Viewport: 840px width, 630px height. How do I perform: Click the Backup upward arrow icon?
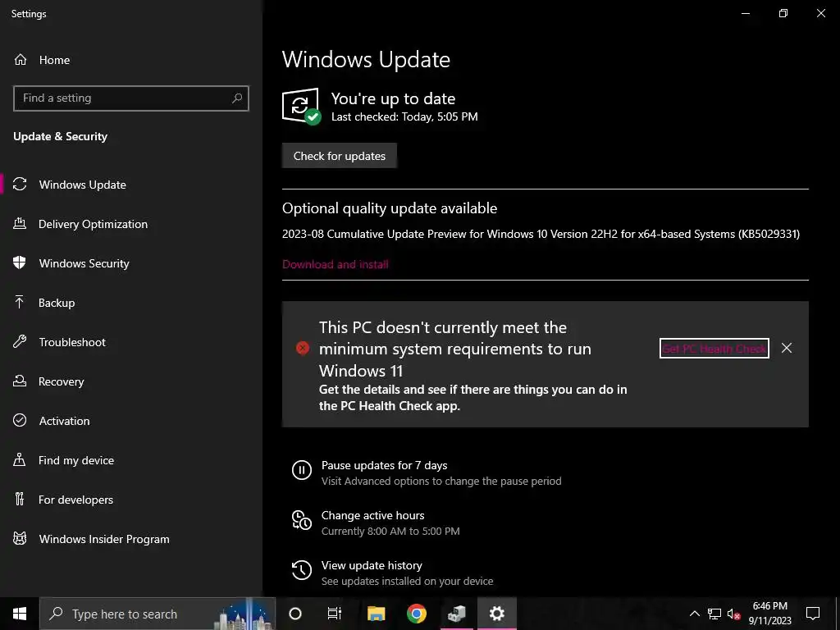[x=20, y=303]
